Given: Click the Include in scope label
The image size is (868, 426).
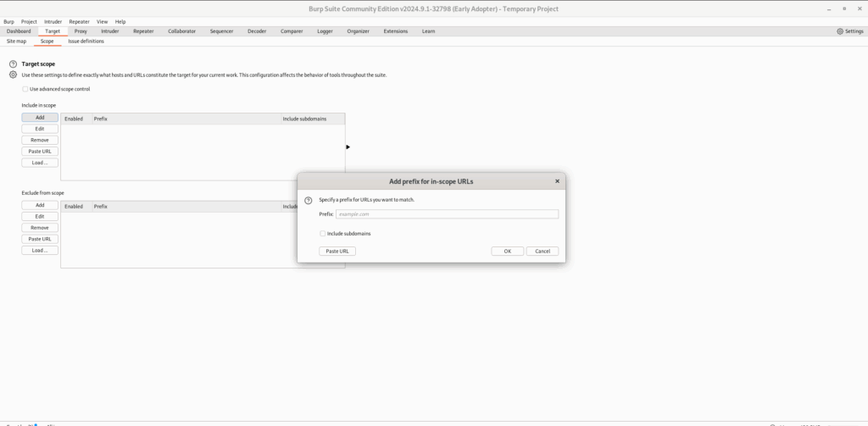Looking at the screenshot, I should pyautogui.click(x=39, y=105).
